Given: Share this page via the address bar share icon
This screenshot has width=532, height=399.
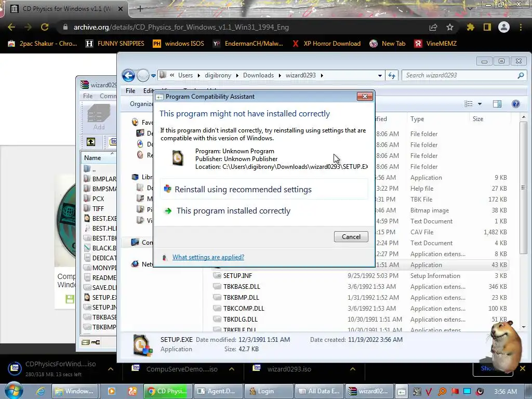Looking at the screenshot, I should point(433,27).
